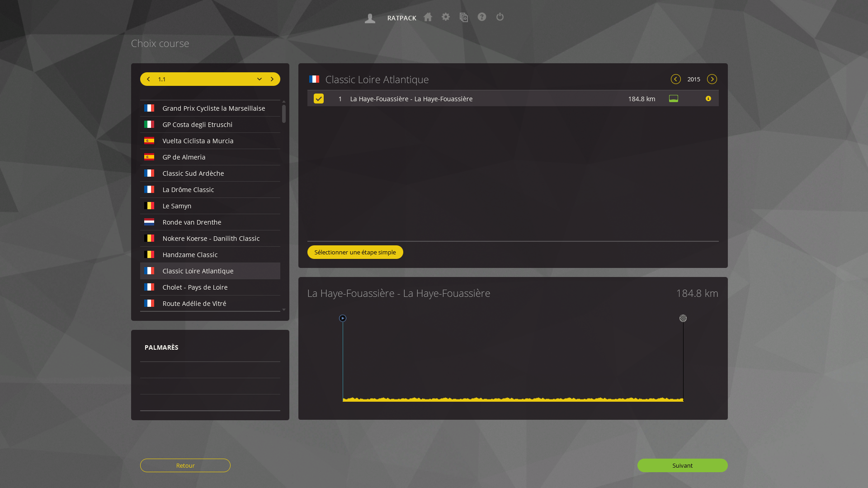
Task: Expand the 1.1 category dropdown
Action: [x=259, y=79]
